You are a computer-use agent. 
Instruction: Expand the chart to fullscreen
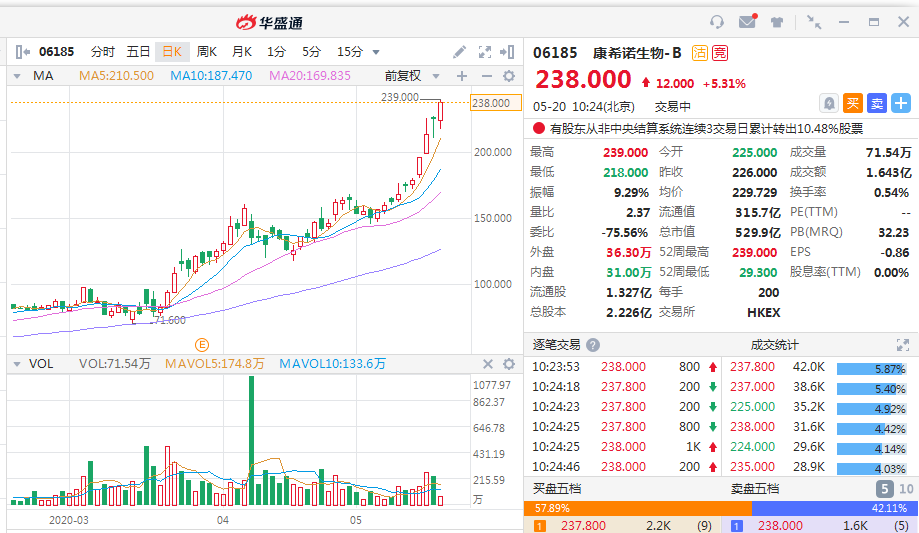pos(485,52)
